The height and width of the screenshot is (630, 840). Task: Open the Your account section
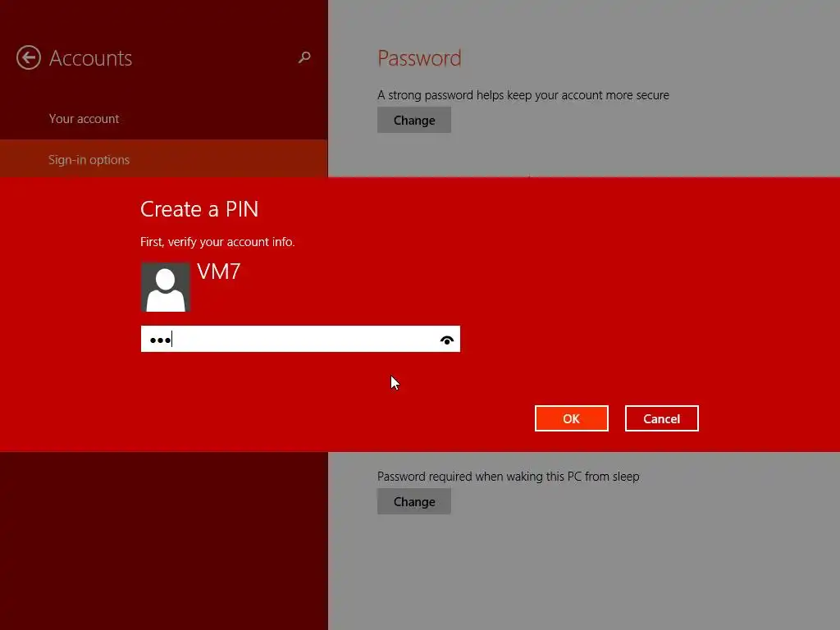tap(84, 119)
